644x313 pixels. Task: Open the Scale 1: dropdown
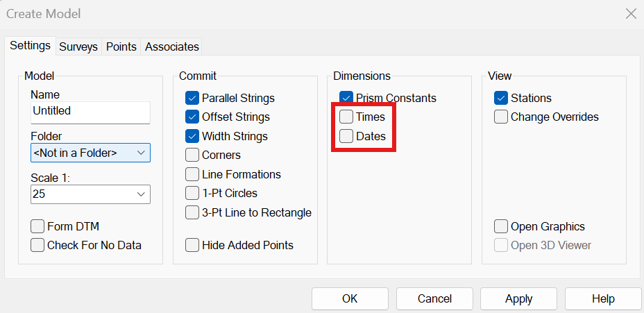tap(90, 194)
